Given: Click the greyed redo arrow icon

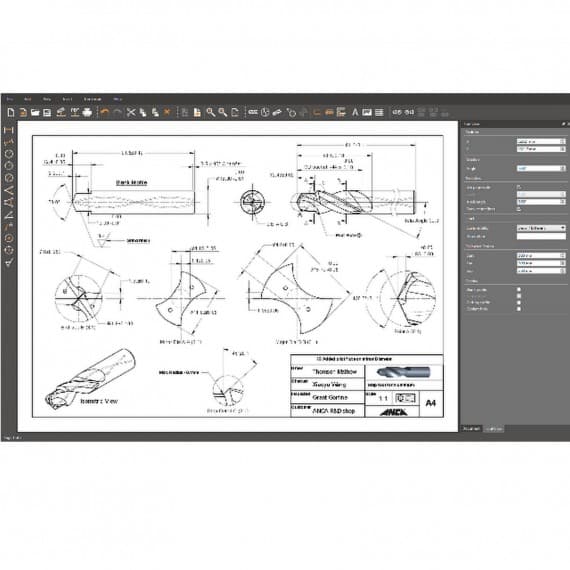Looking at the screenshot, I should 117,112.
